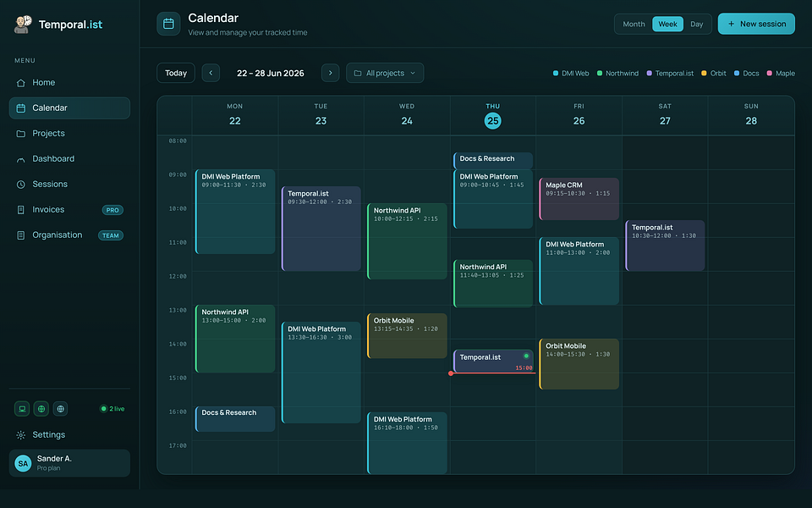Select the Week view toggle
This screenshot has height=508, width=812.
click(667, 24)
